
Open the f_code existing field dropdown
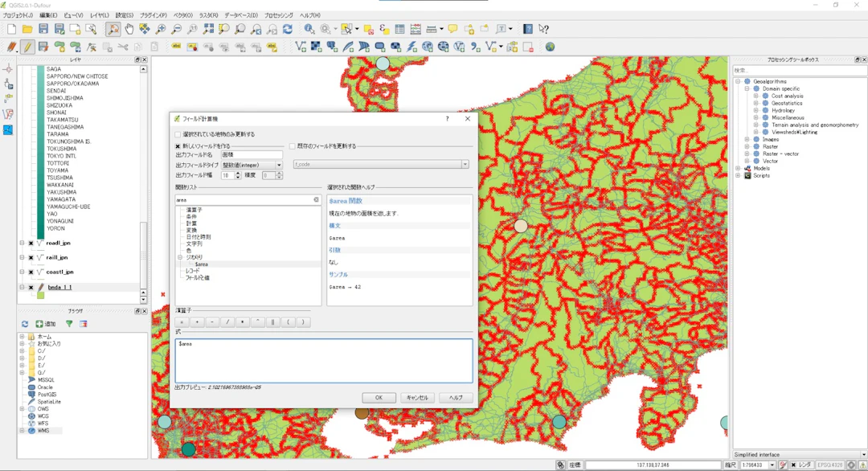(381, 165)
